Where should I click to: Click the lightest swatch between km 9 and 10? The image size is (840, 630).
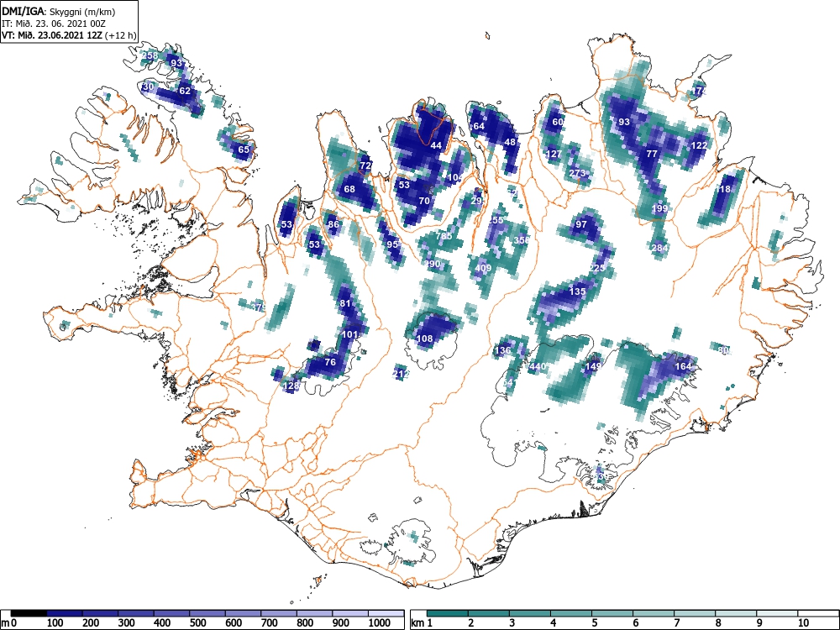coord(777,613)
